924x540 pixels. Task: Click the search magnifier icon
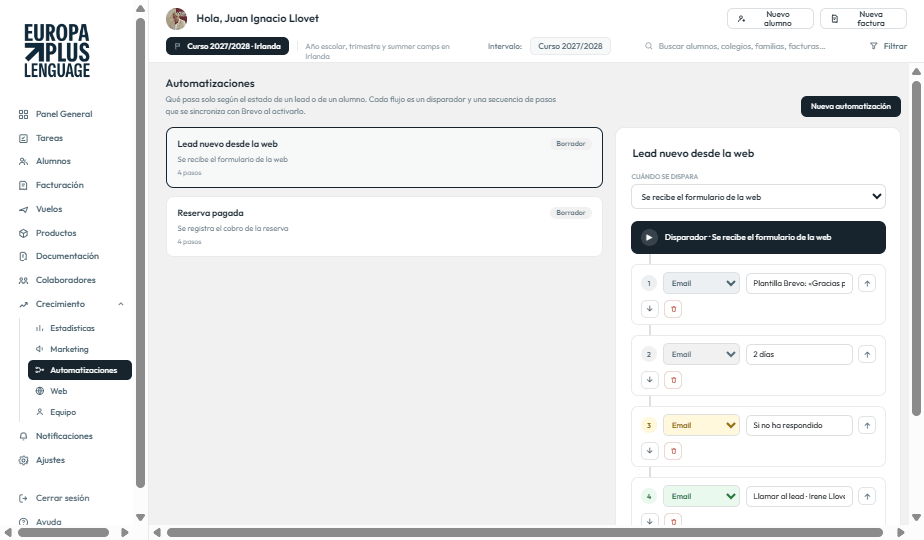tap(648, 46)
